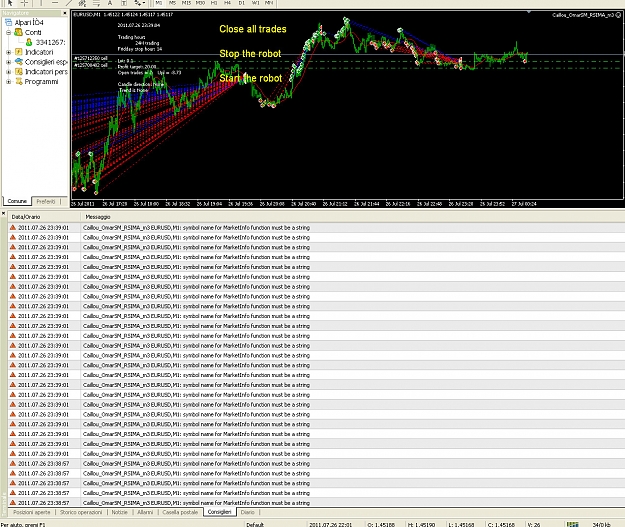Open the Storico operazioni tab

[x=81, y=512]
